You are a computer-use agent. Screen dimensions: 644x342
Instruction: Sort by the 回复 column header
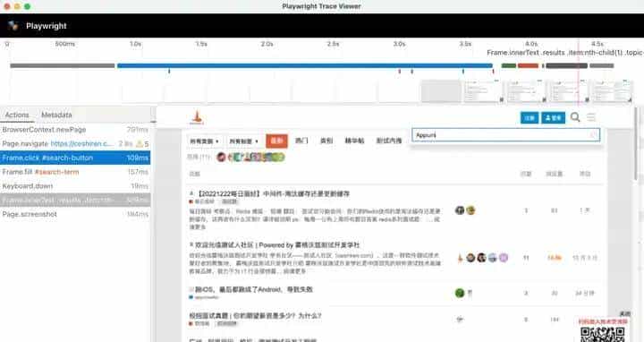[x=526, y=174]
